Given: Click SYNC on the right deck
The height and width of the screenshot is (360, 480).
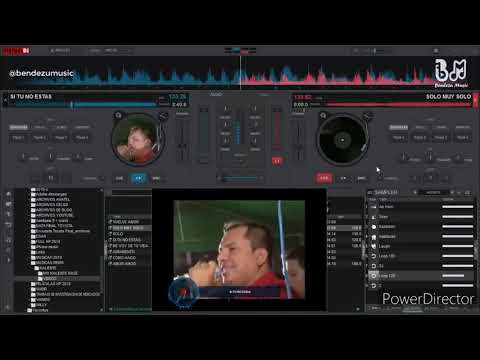Looking at the screenshot, I should 361,178.
